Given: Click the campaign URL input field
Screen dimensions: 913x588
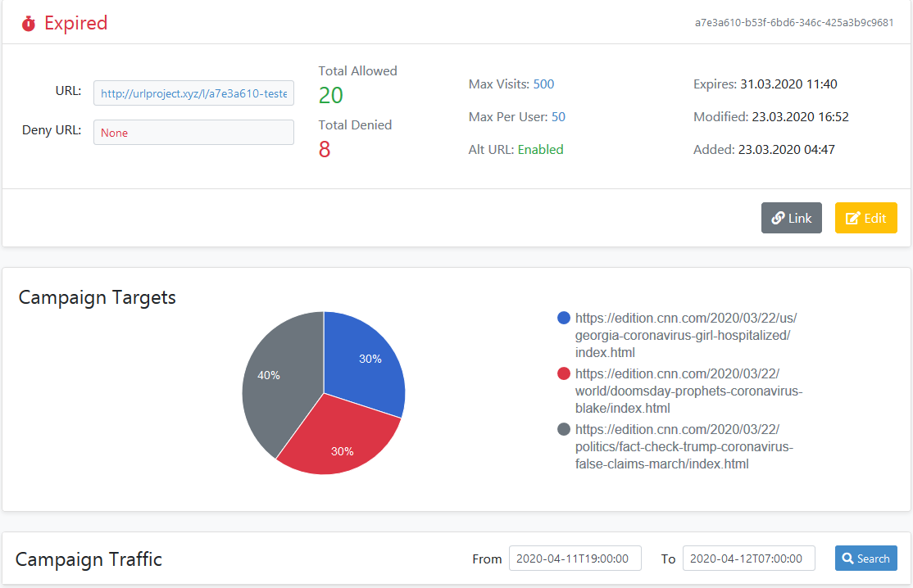Looking at the screenshot, I should [193, 93].
